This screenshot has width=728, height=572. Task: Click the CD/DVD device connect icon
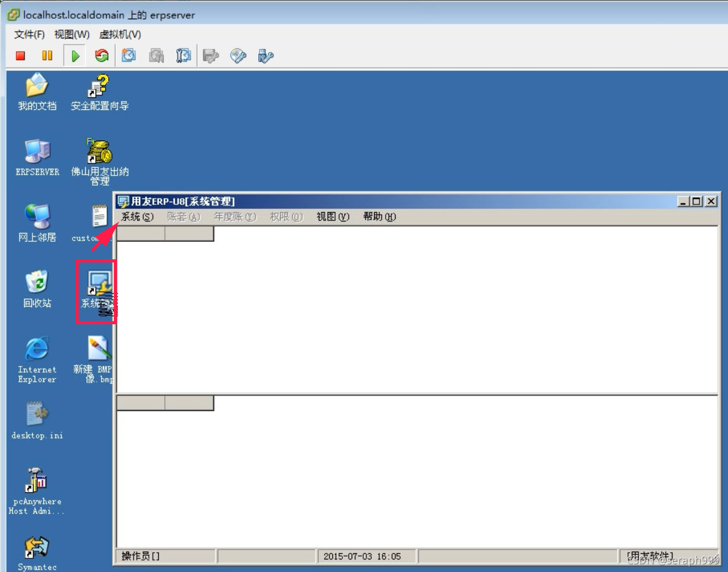pos(238,55)
